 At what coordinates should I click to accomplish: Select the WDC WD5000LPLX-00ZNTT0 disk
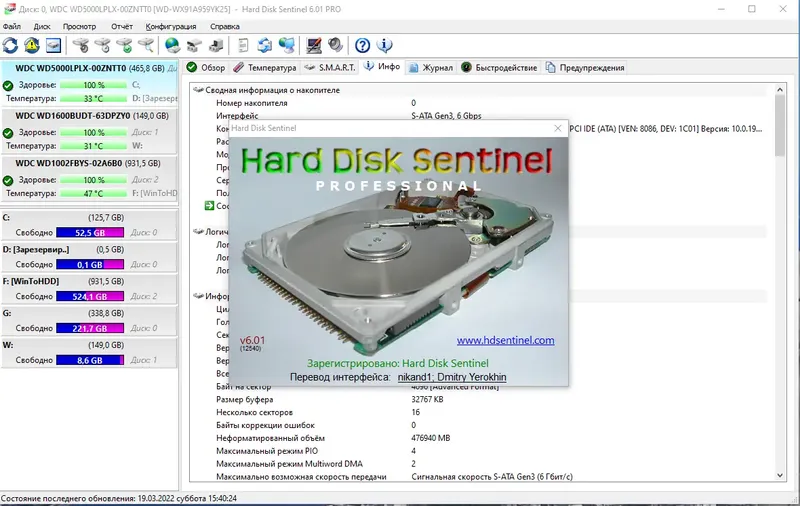tap(89, 82)
